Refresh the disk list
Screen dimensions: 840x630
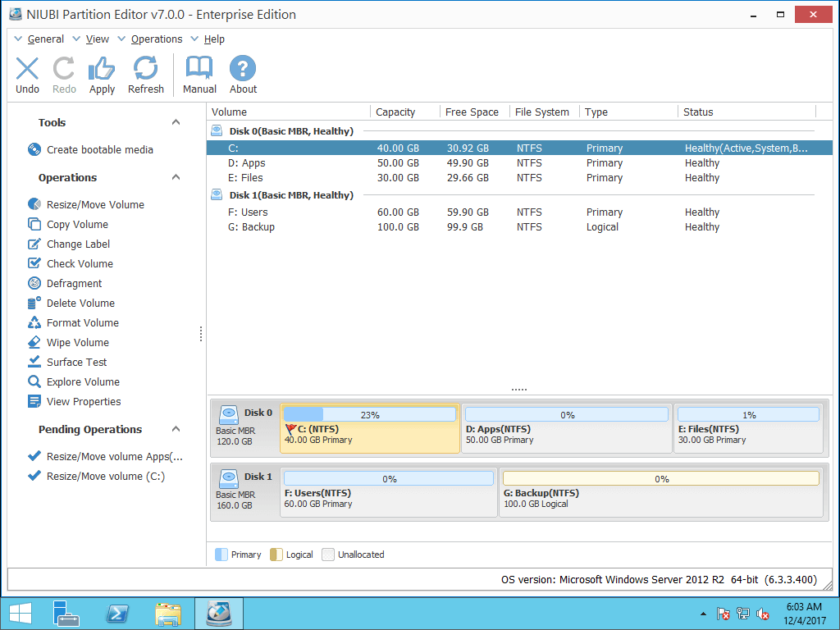(x=145, y=69)
